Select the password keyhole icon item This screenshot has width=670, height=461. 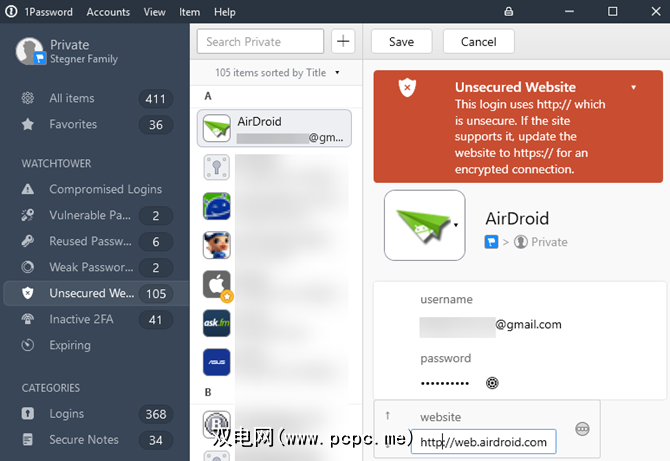(x=217, y=167)
